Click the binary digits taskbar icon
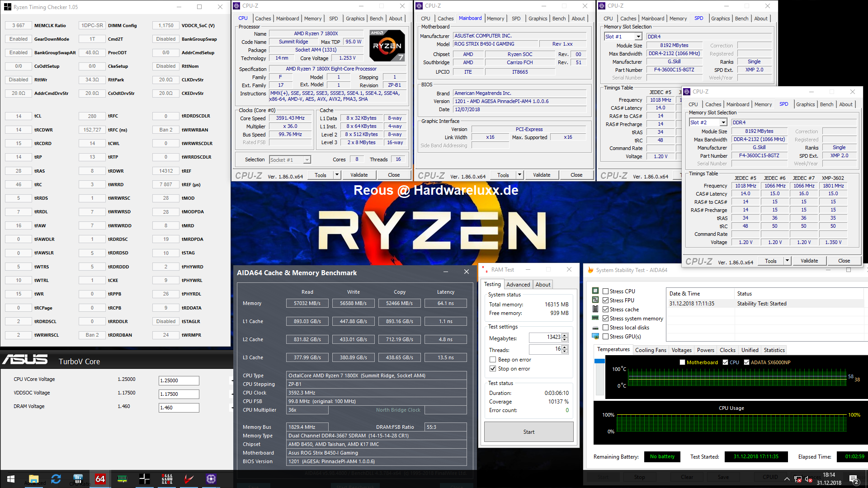The image size is (868, 488). [x=167, y=479]
